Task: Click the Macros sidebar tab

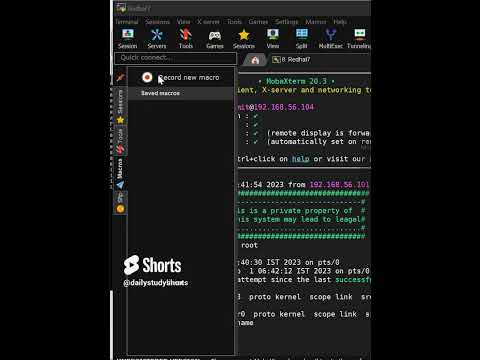Action: tap(120, 173)
